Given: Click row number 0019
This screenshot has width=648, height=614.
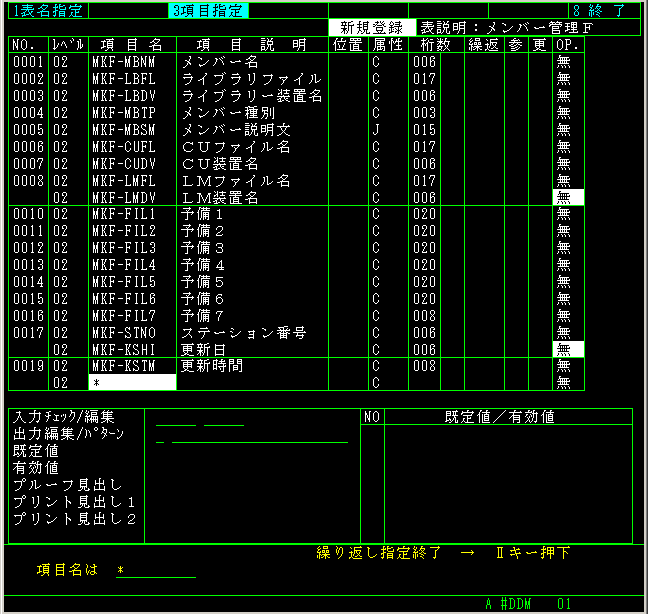Looking at the screenshot, I should 28,366.
